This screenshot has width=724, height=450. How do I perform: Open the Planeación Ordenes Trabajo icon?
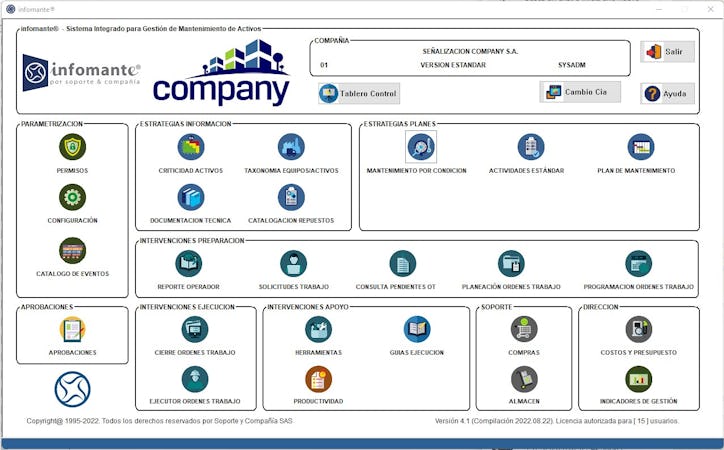511,264
